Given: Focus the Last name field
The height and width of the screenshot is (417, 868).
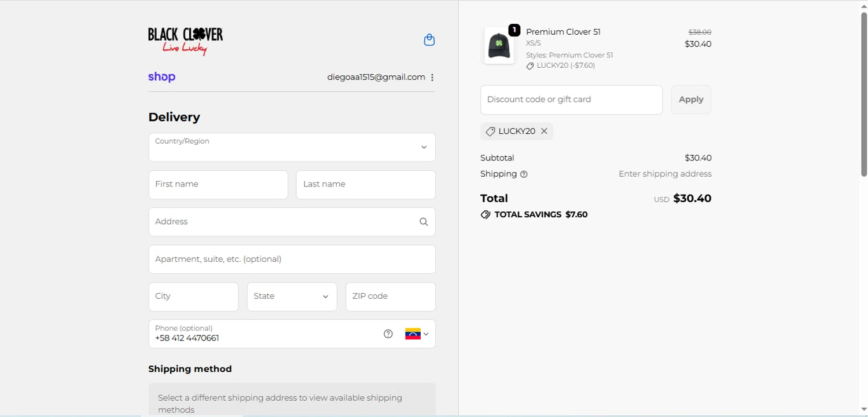Looking at the screenshot, I should 366,185.
